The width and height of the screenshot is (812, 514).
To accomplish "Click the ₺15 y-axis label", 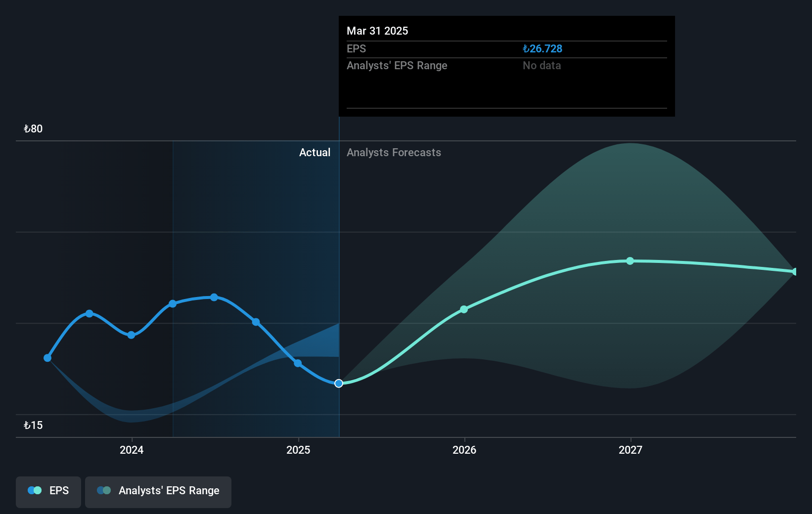I will (33, 426).
